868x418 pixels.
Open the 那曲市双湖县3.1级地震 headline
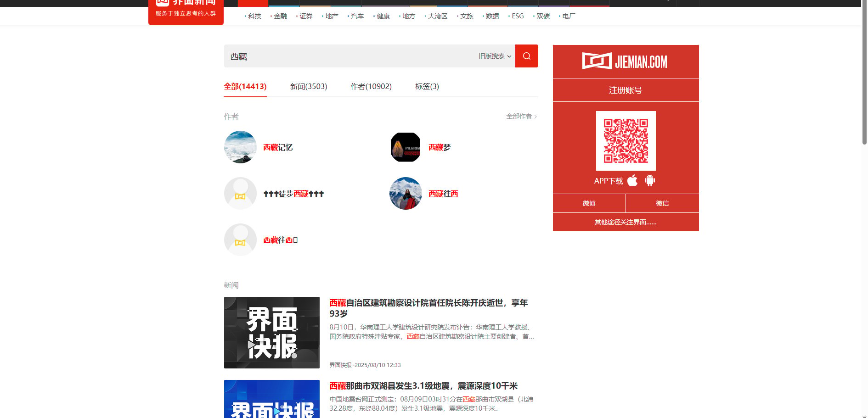click(x=423, y=386)
